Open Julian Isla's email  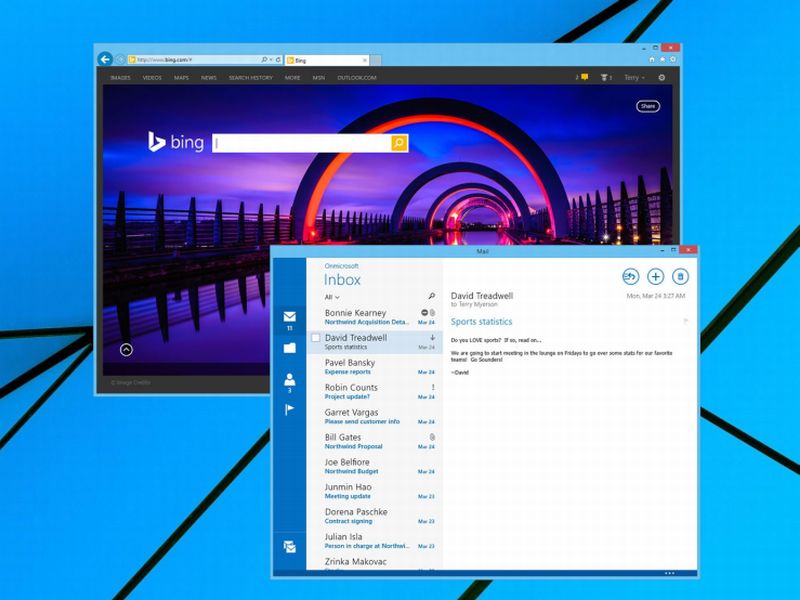point(376,541)
